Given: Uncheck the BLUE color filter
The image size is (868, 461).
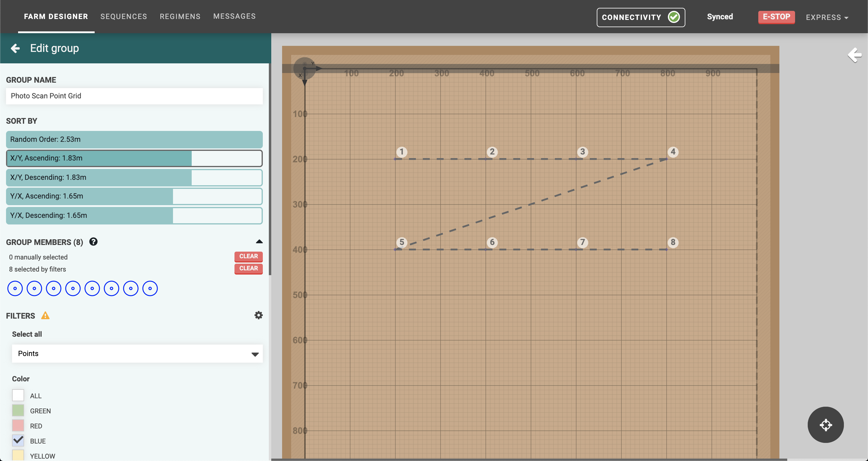Looking at the screenshot, I should tap(18, 440).
